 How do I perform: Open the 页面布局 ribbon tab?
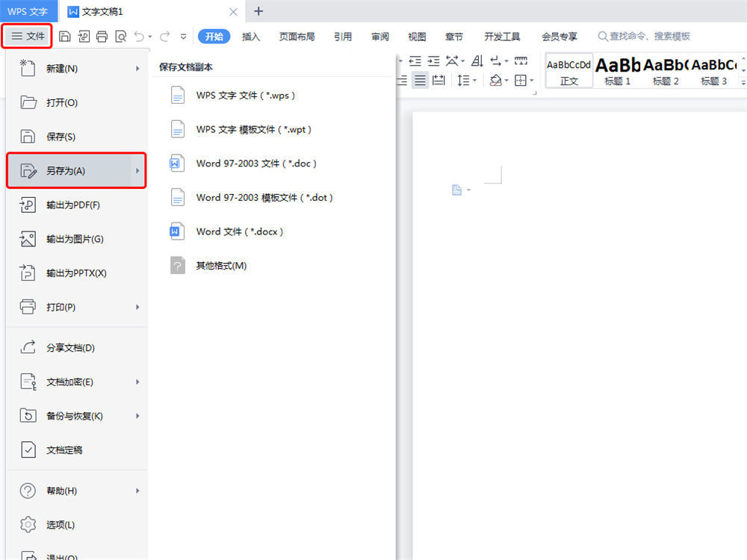point(297,37)
